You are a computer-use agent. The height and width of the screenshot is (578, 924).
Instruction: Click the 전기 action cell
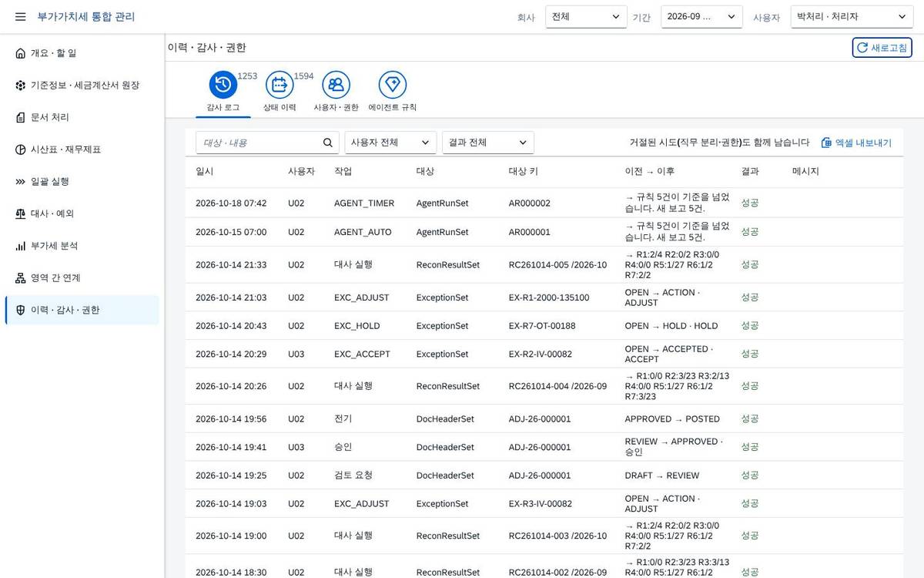coord(343,419)
